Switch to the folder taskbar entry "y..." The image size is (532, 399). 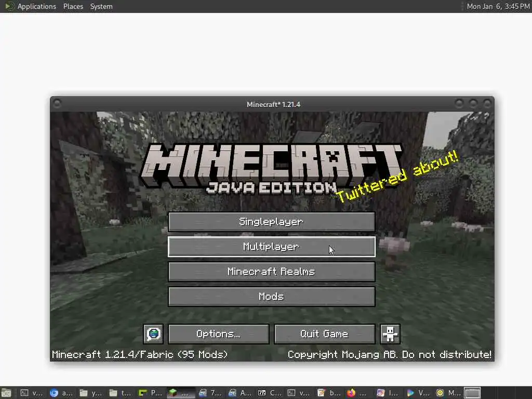tap(91, 393)
